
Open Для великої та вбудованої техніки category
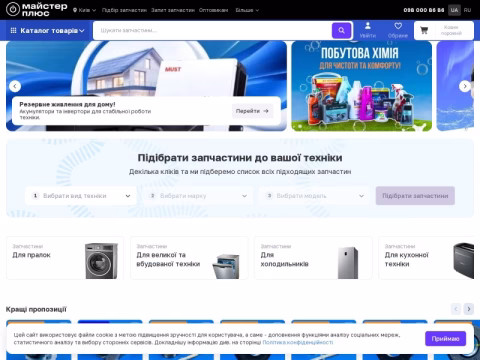coord(189,258)
